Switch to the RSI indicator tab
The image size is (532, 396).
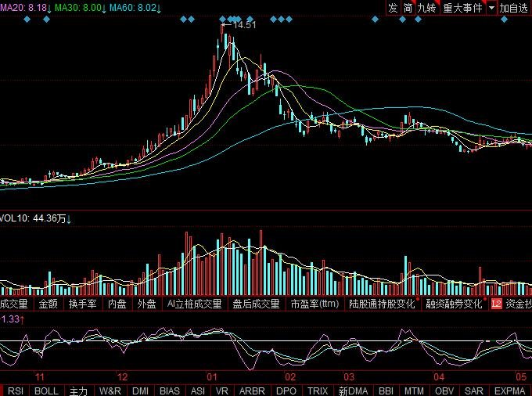point(16,391)
